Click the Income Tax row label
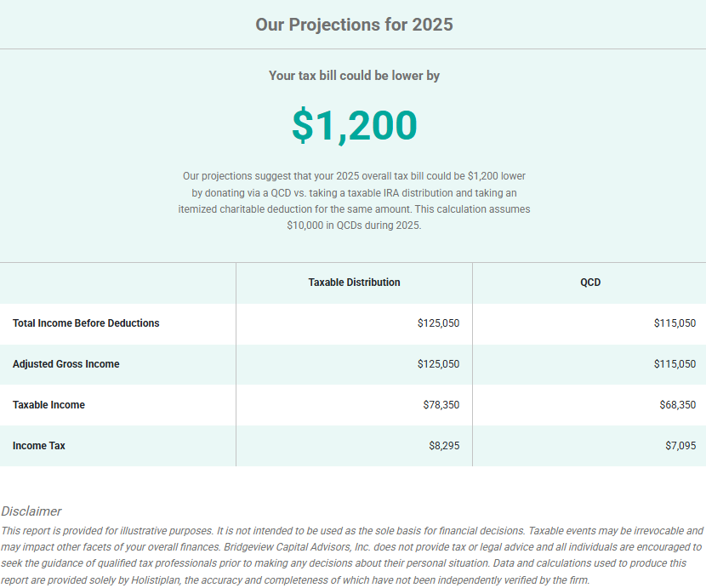Viewport: 706px width, 588px height. [38, 446]
